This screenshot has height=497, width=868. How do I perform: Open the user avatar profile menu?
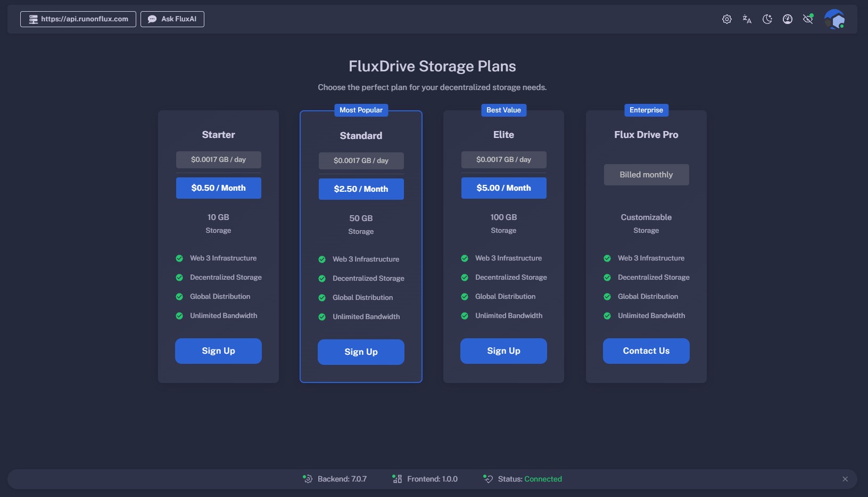[834, 19]
